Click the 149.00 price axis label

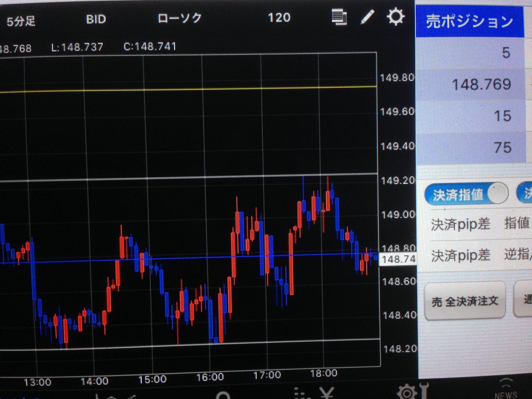(398, 214)
